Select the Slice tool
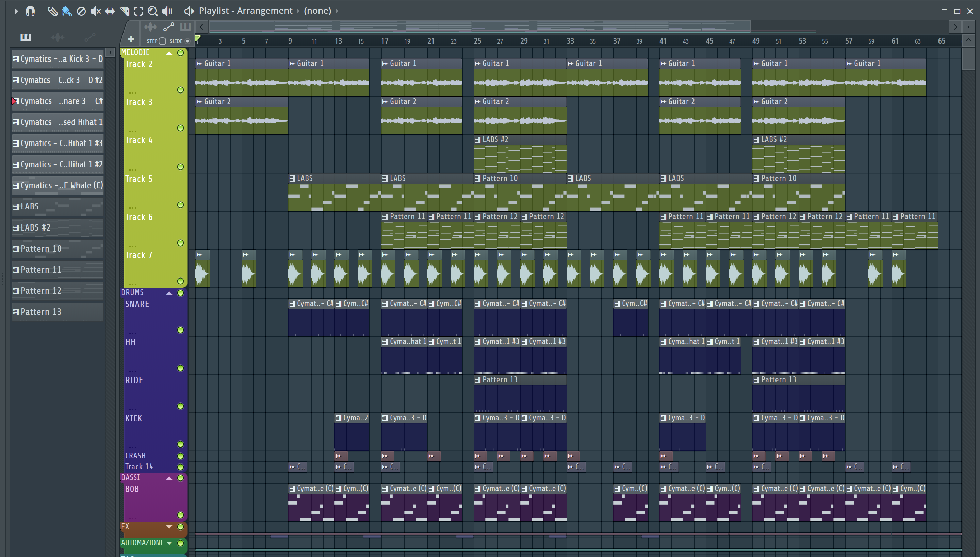Screen dimensions: 980x557 pyautogui.click(x=125, y=11)
